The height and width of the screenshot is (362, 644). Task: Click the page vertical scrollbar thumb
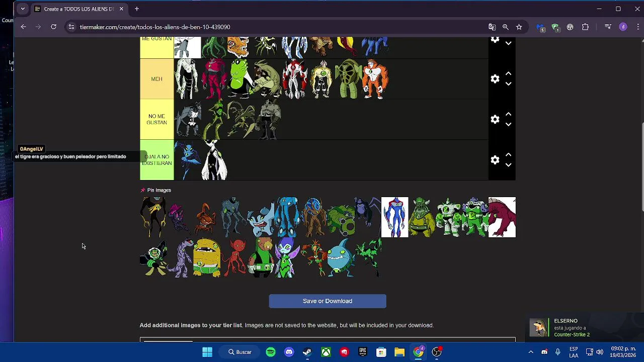point(642,168)
